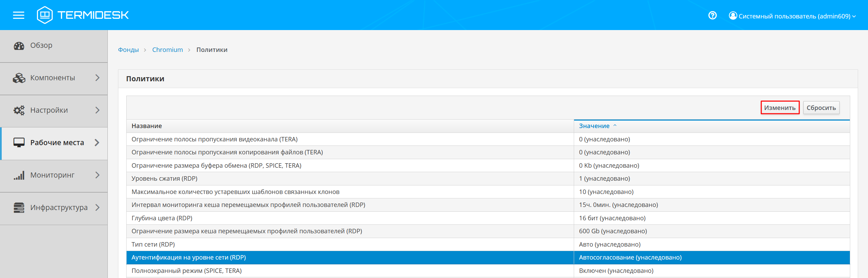Click the Настройки gears icon
Viewport: 868px width, 278px height.
tap(19, 110)
